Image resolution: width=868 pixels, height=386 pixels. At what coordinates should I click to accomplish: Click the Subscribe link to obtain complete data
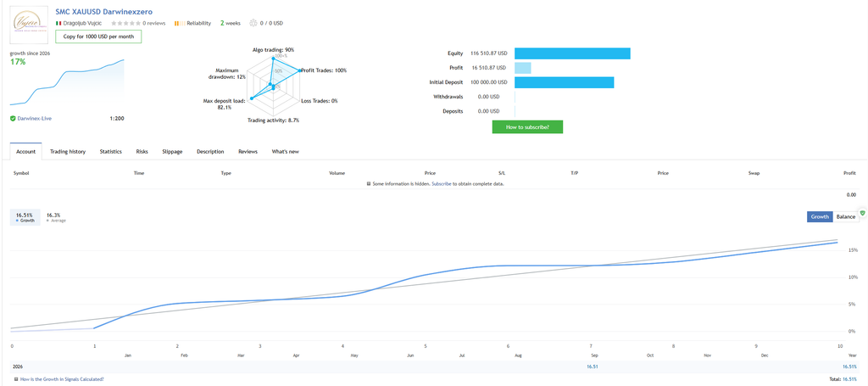[x=442, y=183]
